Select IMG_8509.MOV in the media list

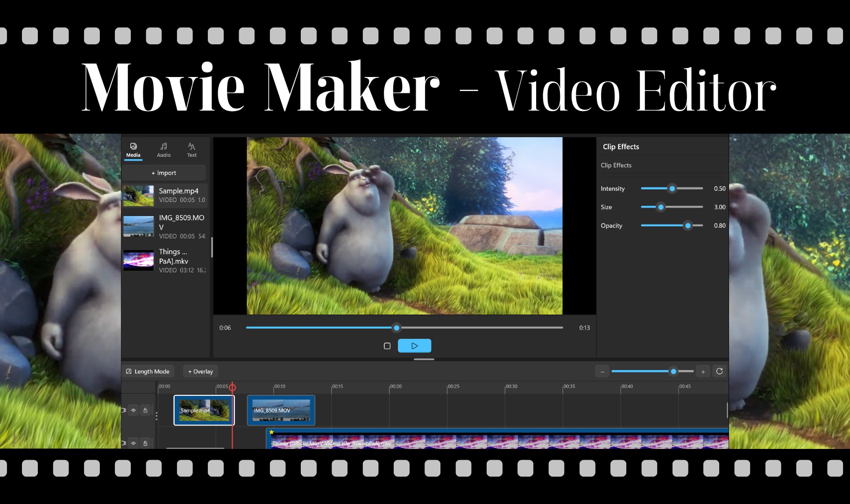[164, 226]
